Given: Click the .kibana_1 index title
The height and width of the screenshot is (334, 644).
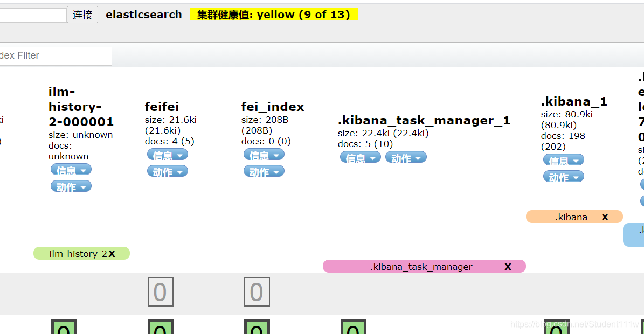Looking at the screenshot, I should coord(574,101).
